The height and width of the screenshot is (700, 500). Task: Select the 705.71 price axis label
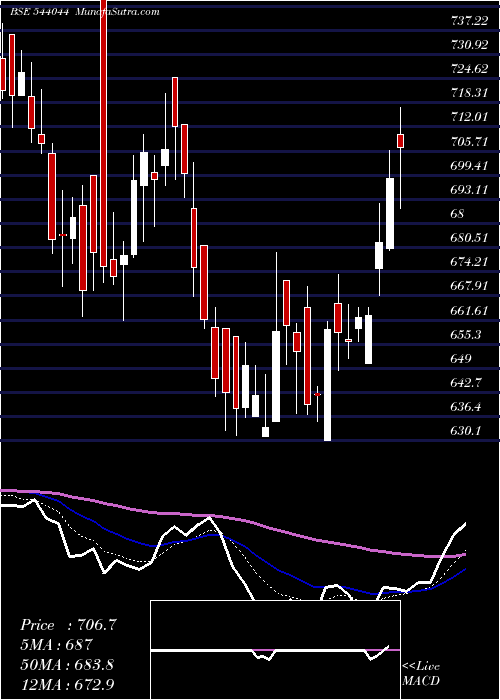click(468, 142)
